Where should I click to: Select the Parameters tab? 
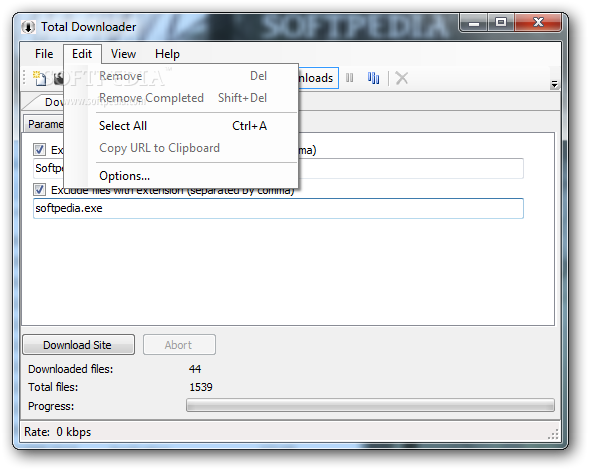pyautogui.click(x=44, y=124)
